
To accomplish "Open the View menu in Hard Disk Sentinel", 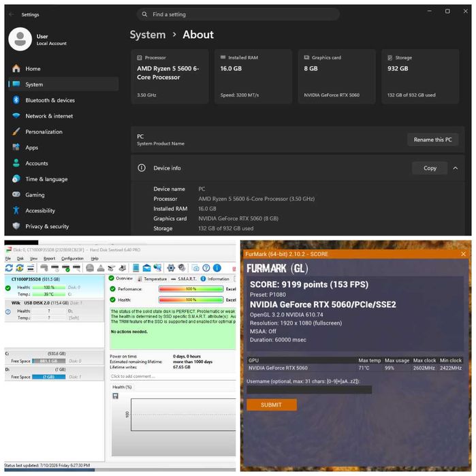I will [33, 258].
